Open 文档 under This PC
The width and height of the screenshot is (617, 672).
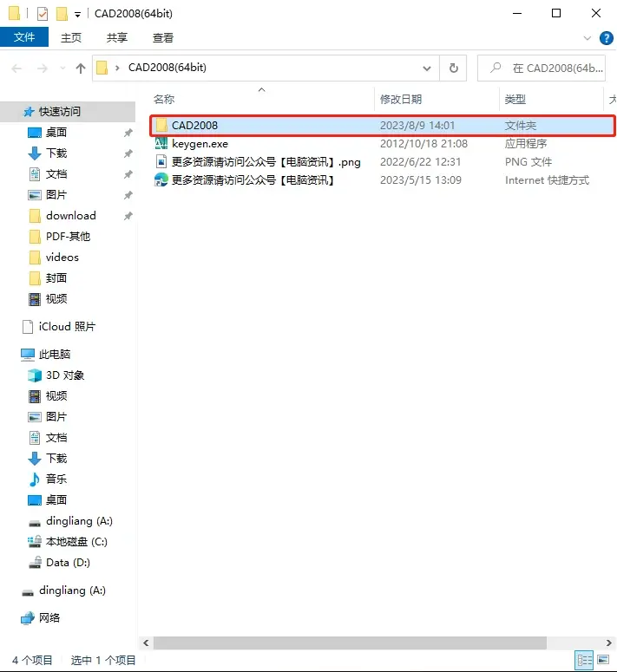[x=56, y=438]
